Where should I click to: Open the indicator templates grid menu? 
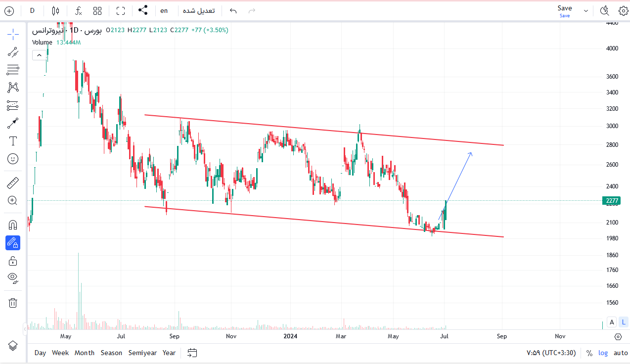coord(97,11)
